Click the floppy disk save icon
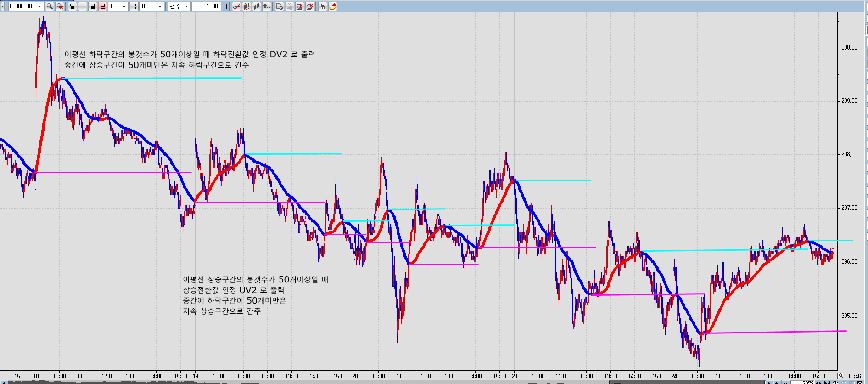Image resolution: width=868 pixels, height=384 pixels. click(x=323, y=6)
